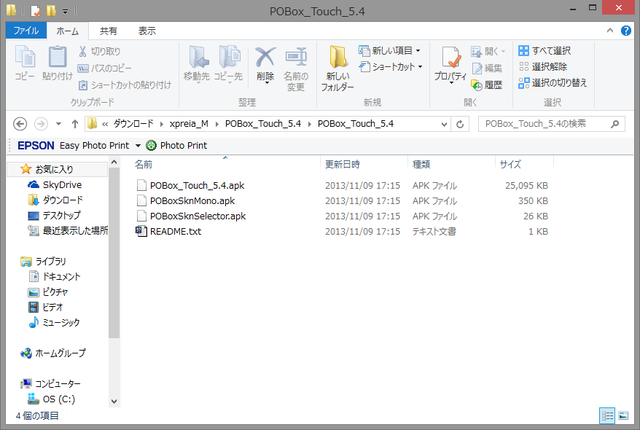Click Select none (選択解除)
The image size is (640, 430).
(543, 66)
